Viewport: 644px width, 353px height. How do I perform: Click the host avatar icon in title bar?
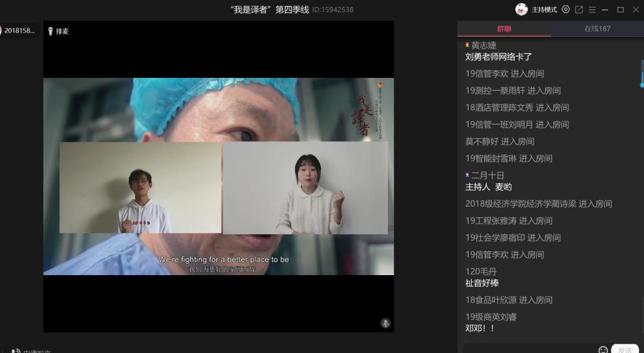(x=521, y=9)
